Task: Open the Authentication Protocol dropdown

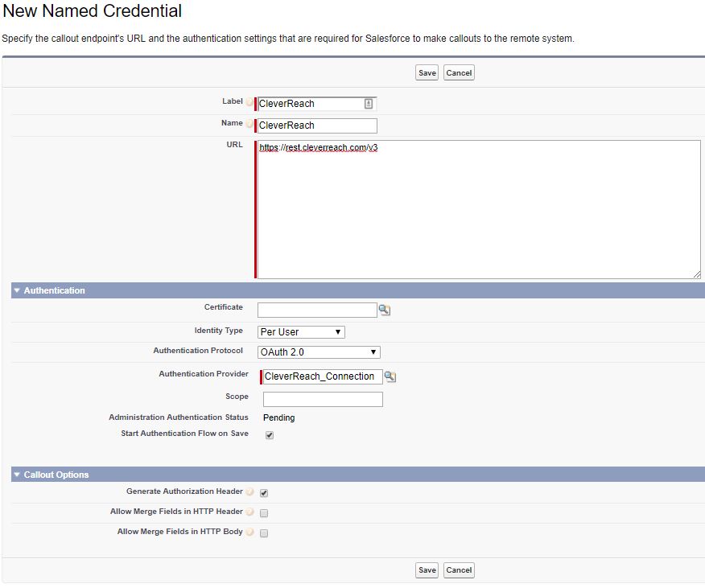Action: coord(319,352)
